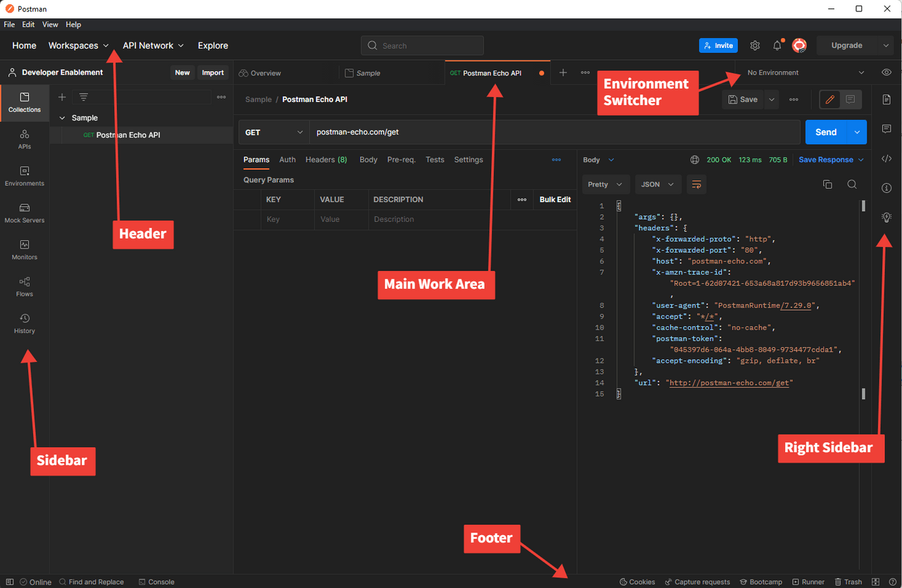902x588 pixels.
Task: Open the environment quick look eye icon
Action: coord(886,73)
